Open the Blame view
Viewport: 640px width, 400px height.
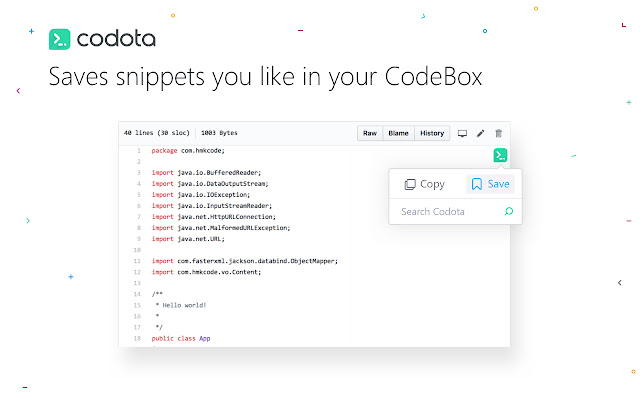pyautogui.click(x=398, y=133)
